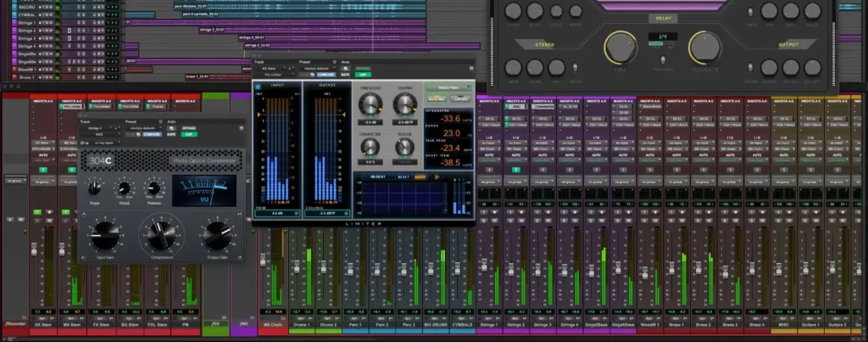
Task: Select the Strings 1 channel name tab
Action: pyautogui.click(x=489, y=323)
